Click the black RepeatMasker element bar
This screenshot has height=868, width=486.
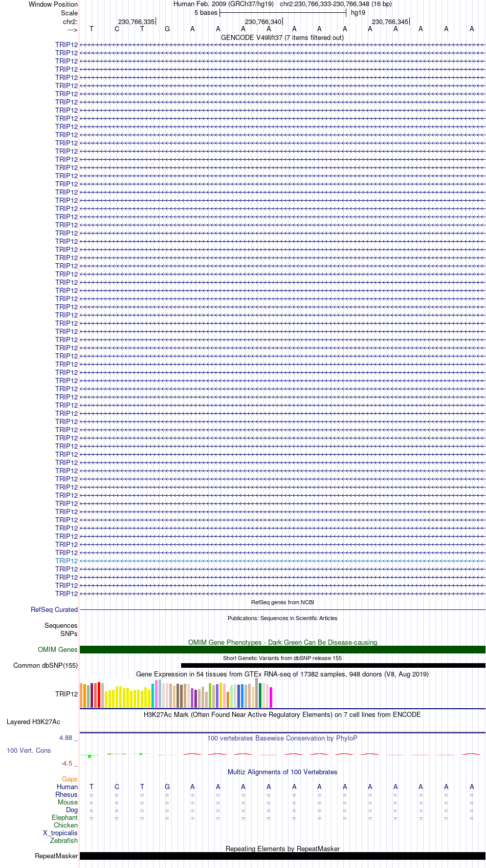[282, 856]
